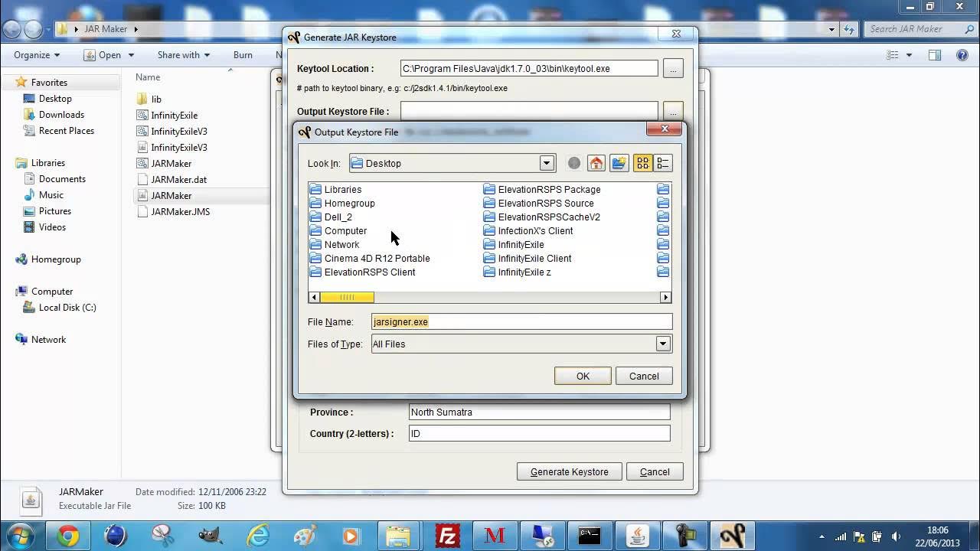This screenshot has width=980, height=551.
Task: Select the ElevationRSPS Package folder
Action: point(542,189)
